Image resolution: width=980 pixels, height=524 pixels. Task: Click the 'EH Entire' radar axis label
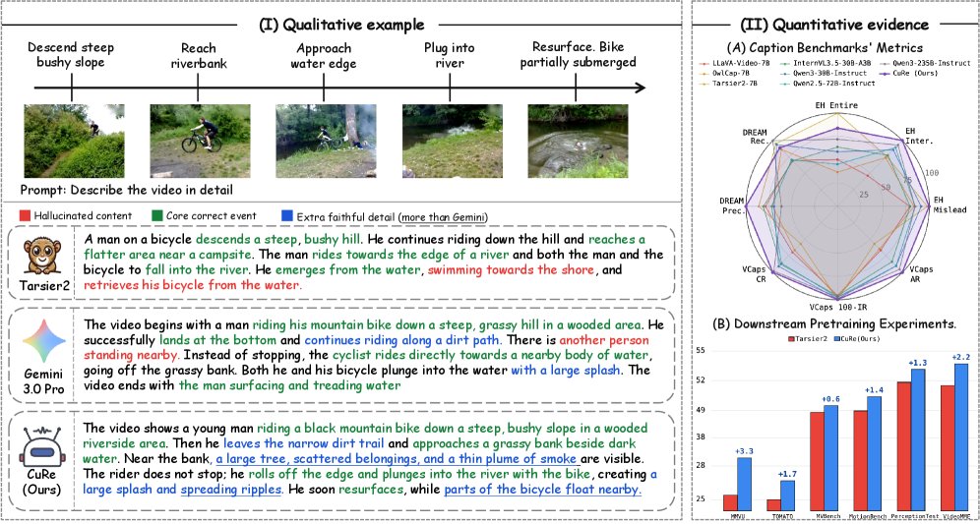[838, 105]
